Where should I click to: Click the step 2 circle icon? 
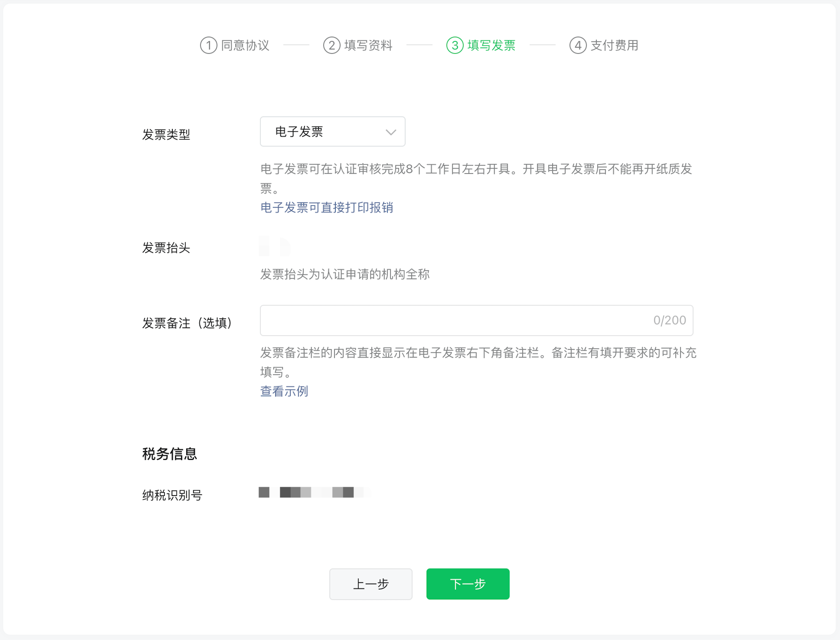click(332, 45)
